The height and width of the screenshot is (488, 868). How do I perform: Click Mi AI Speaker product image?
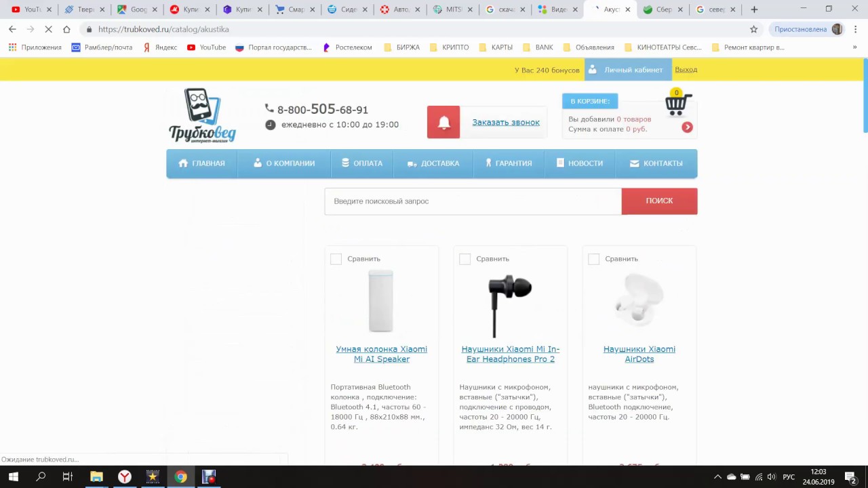pos(381,302)
